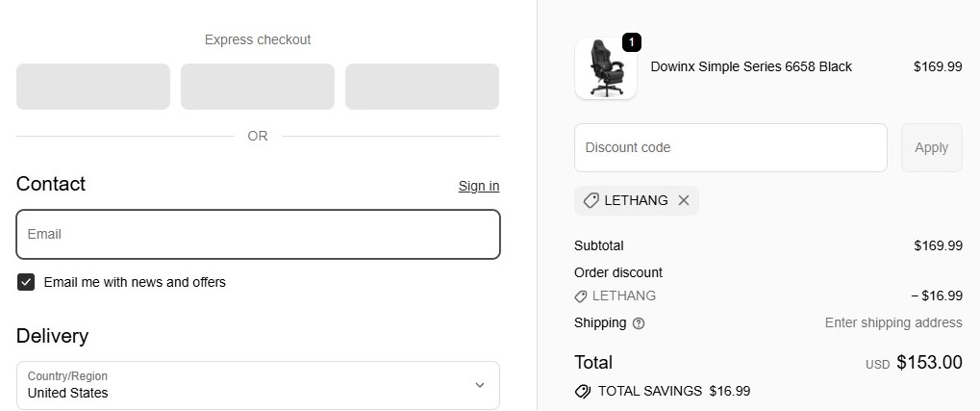
Task: Click the −$16.99 order discount amount
Action: [936, 296]
